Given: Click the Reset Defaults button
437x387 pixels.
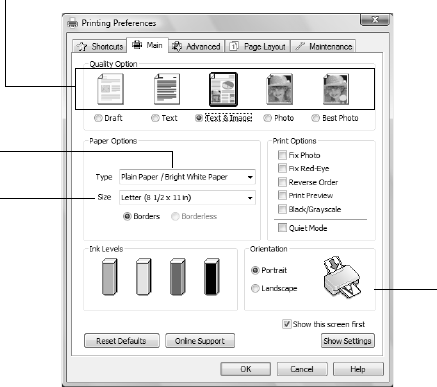Looking at the screenshot, I should (x=122, y=341).
